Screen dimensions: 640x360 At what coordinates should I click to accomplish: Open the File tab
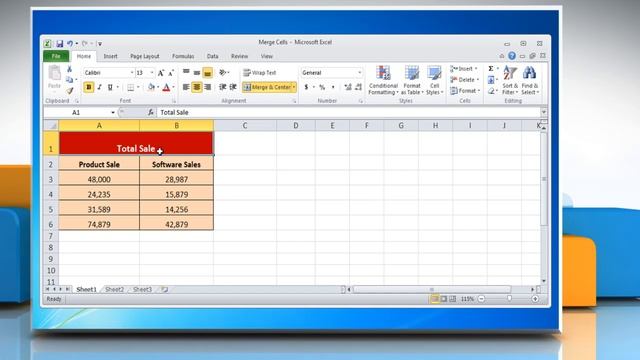(56, 56)
